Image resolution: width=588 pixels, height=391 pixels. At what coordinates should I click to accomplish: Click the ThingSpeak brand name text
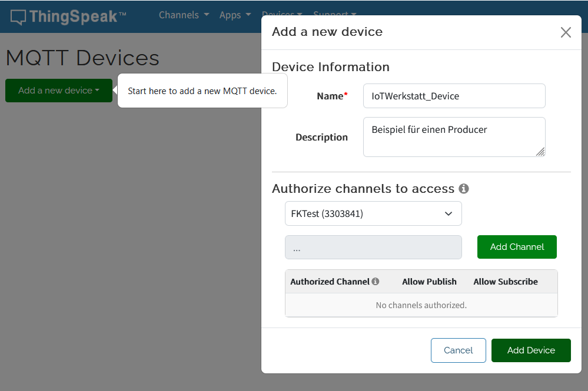pyautogui.click(x=77, y=16)
